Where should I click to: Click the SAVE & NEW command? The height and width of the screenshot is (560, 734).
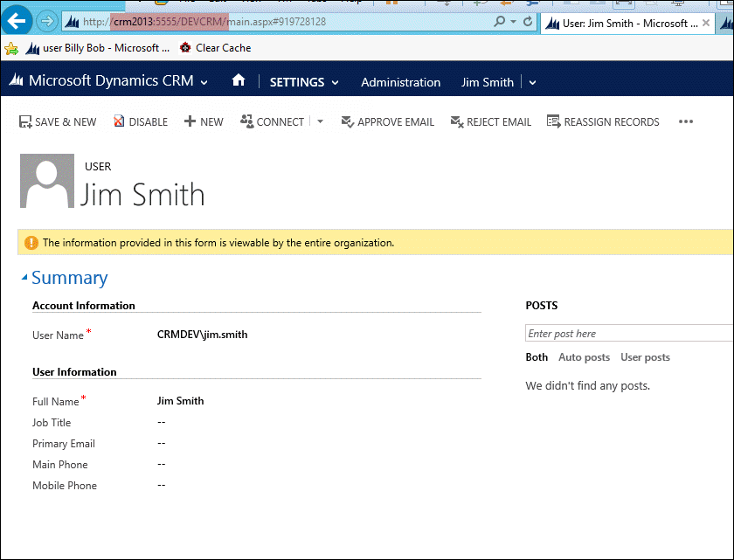pyautogui.click(x=58, y=122)
